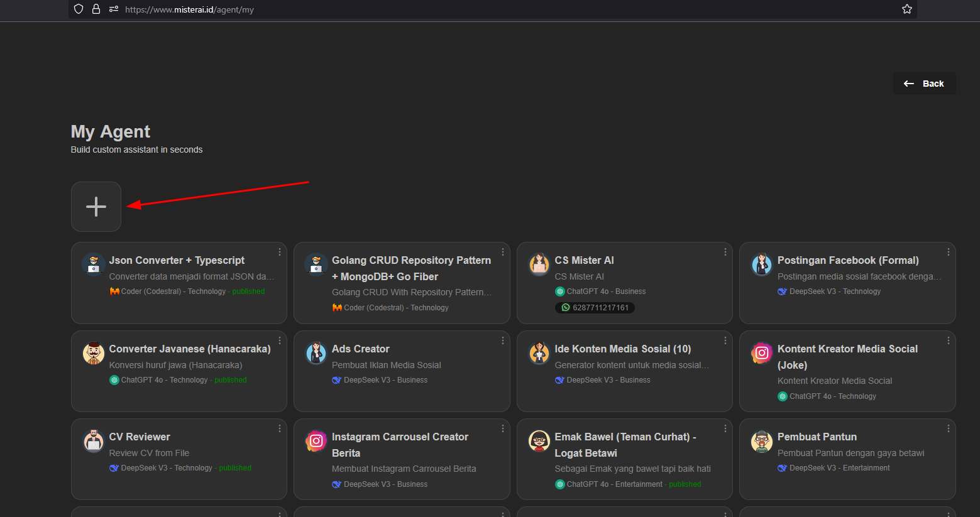Image resolution: width=980 pixels, height=517 pixels.
Task: Open the CV Reviewer agent
Action: [140, 437]
